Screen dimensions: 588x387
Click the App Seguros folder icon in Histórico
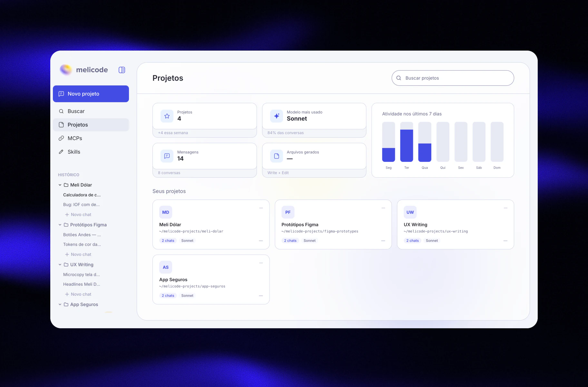(66, 304)
